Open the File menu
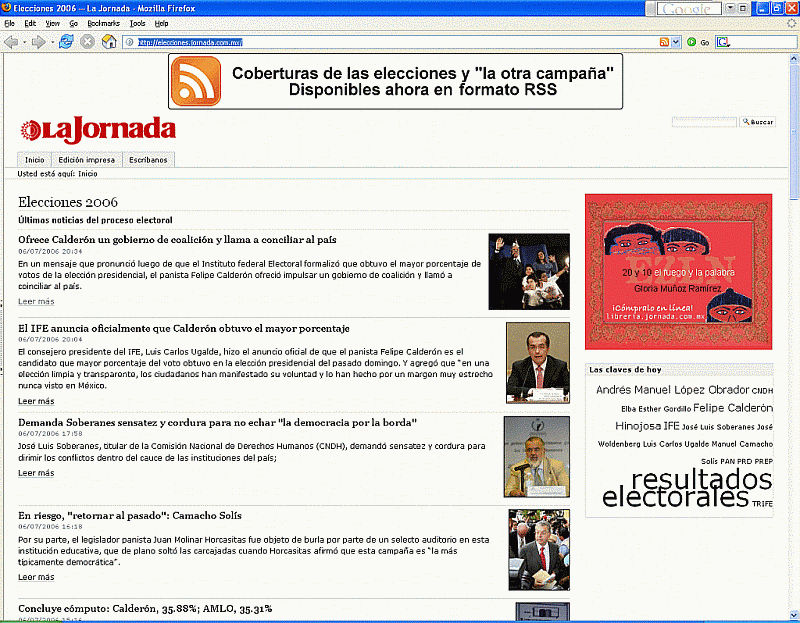 (10, 23)
